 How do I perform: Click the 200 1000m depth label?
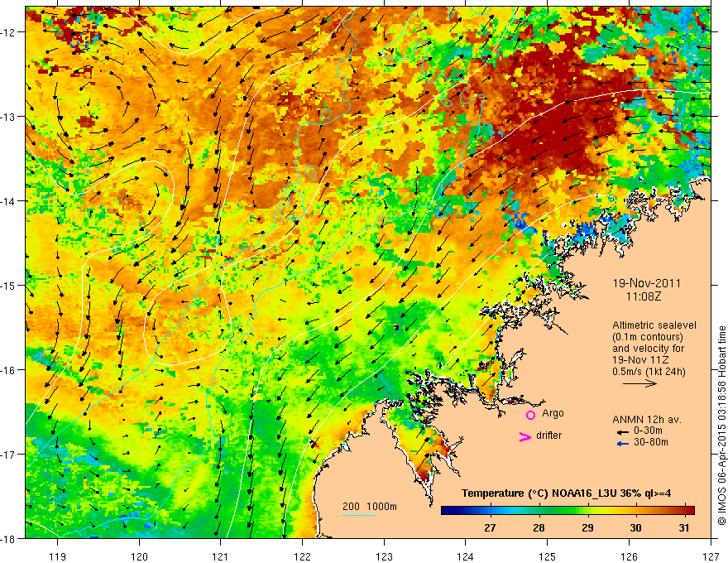click(x=370, y=507)
